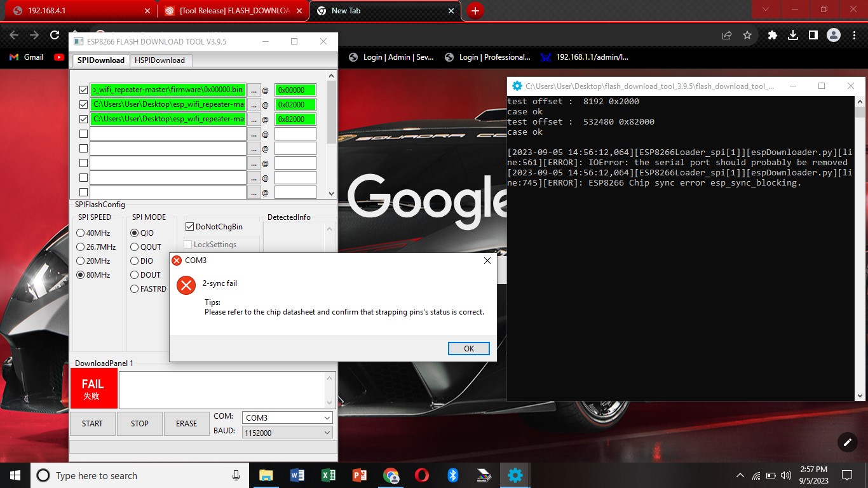868x488 pixels.
Task: Click the browser back arrow
Action: [x=14, y=36]
